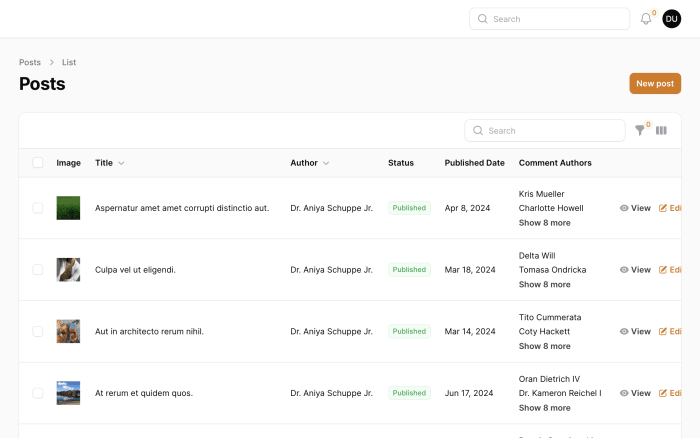View the Aspernatur amet amet post
The width and height of the screenshot is (700, 438).
(x=635, y=208)
